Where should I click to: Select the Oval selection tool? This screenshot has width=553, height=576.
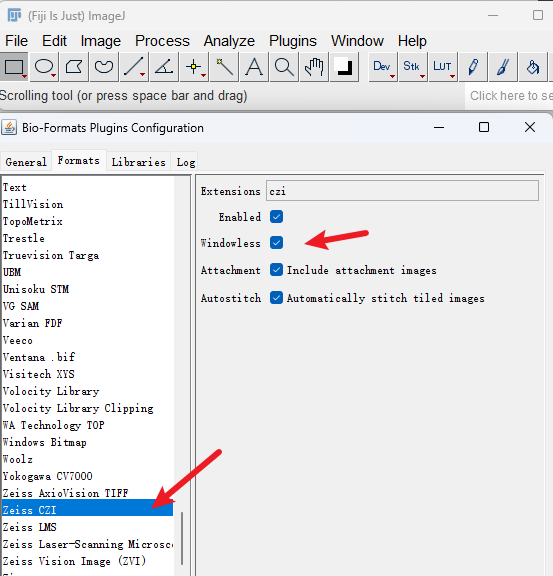pos(44,66)
